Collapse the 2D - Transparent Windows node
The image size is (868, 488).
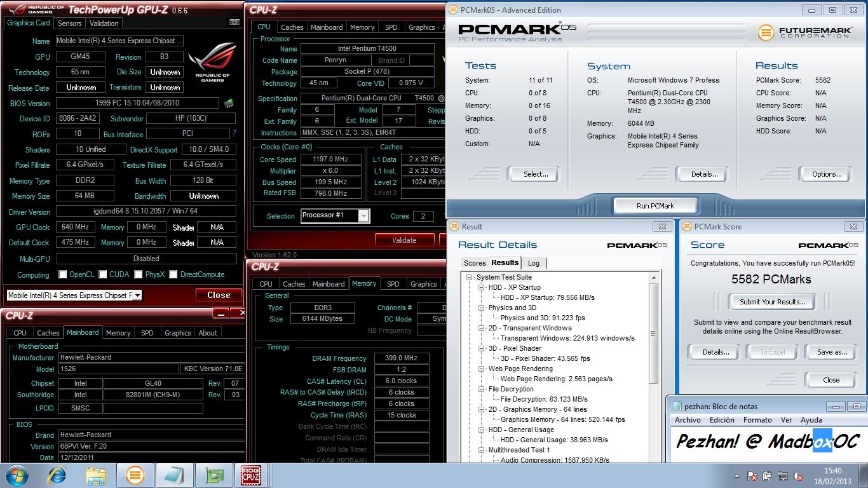pos(482,328)
